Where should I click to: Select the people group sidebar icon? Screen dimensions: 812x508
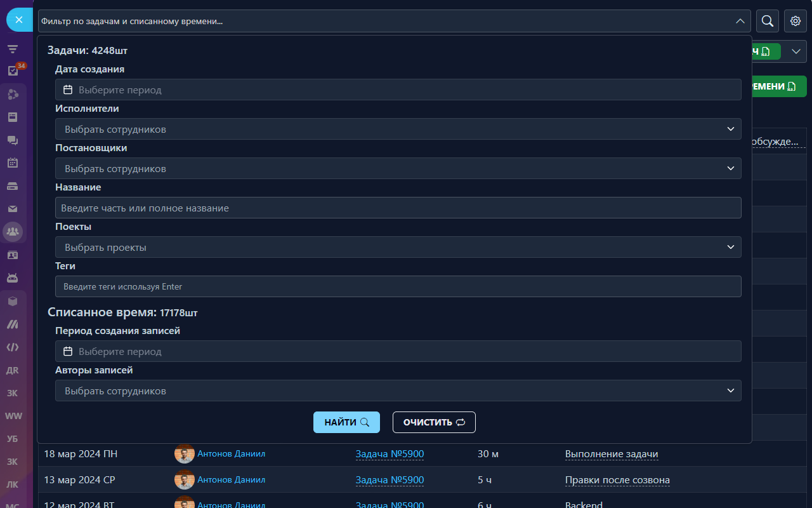pyautogui.click(x=13, y=231)
